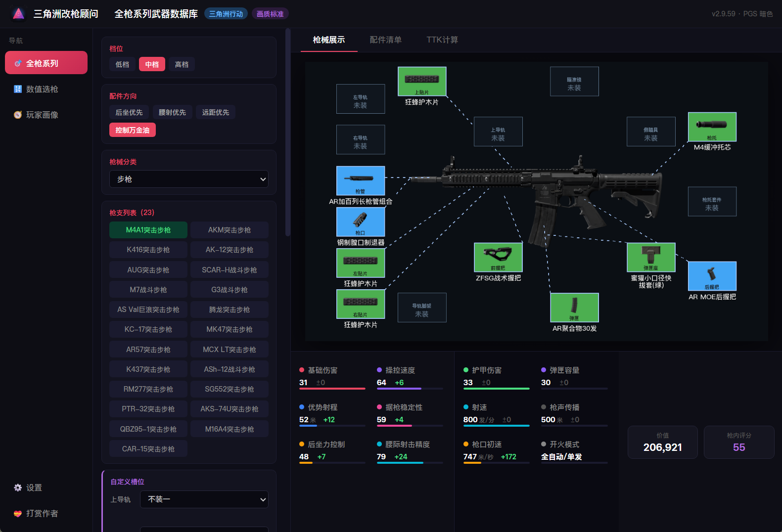Switch to the 枪械展示 tab
Image resolution: width=782 pixels, height=532 pixels.
pyautogui.click(x=329, y=40)
